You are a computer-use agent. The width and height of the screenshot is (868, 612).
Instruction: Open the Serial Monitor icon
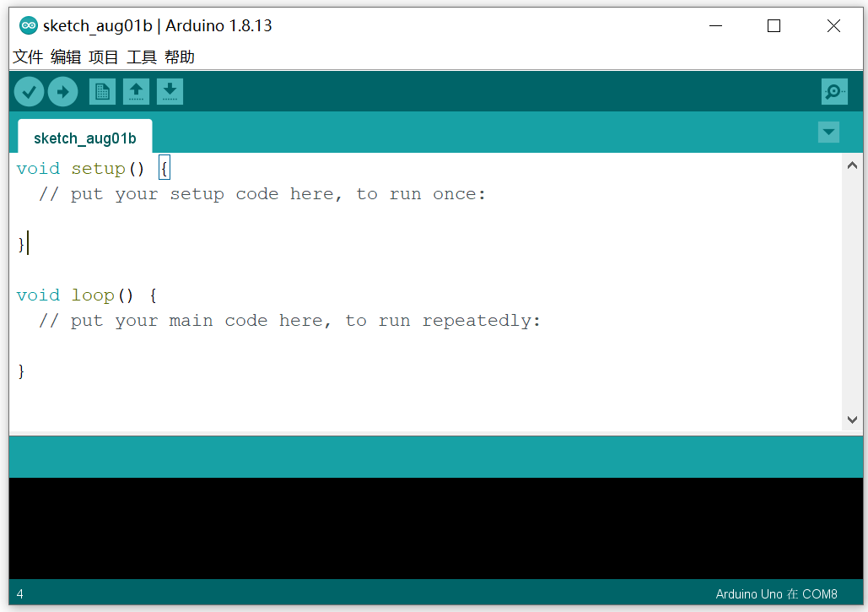[833, 91]
